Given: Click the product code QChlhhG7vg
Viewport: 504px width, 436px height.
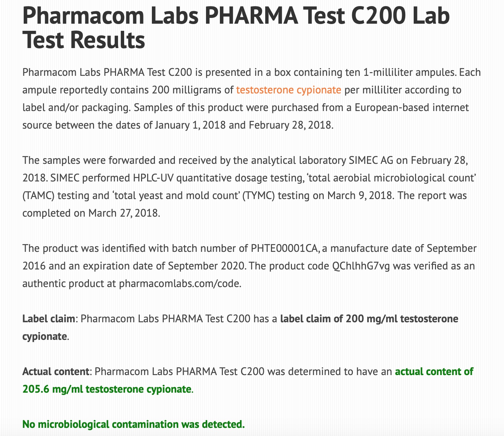Looking at the screenshot, I should pyautogui.click(x=361, y=266).
